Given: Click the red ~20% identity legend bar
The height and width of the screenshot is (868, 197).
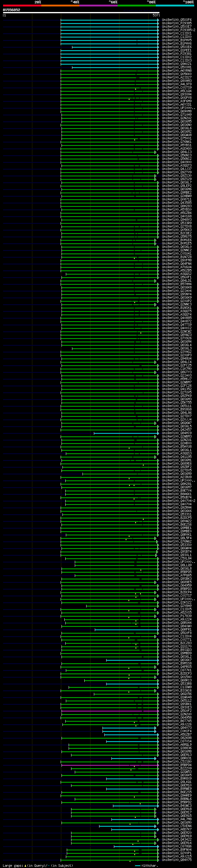Looking at the screenshot, I should coord(22,6).
